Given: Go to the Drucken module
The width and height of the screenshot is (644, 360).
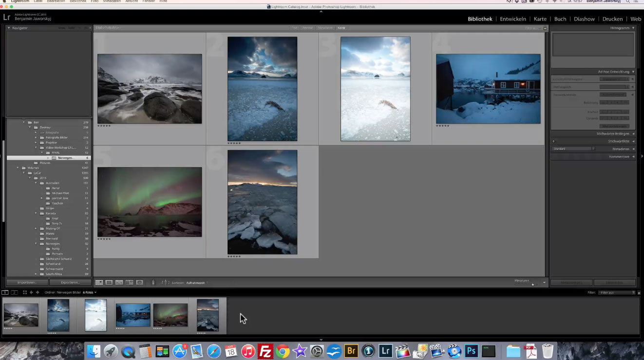Looking at the screenshot, I should 612,19.
